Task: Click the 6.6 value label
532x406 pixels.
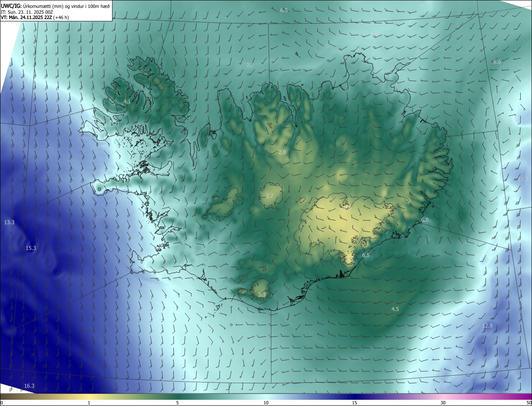Action: coord(497,62)
